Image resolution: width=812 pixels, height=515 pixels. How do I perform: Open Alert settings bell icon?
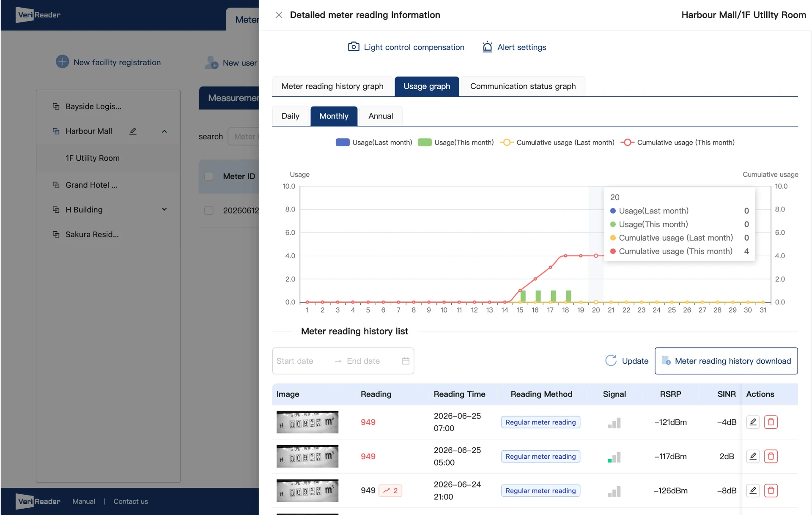click(x=487, y=47)
